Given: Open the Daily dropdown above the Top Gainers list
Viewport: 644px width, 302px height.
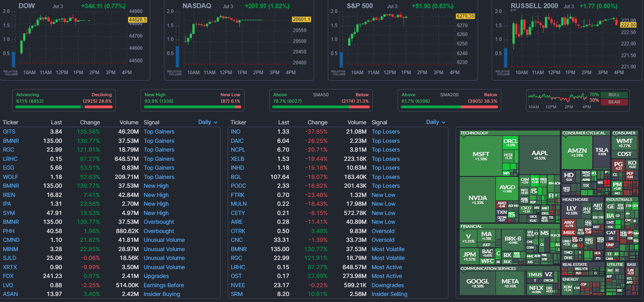Looking at the screenshot, I should tap(208, 122).
